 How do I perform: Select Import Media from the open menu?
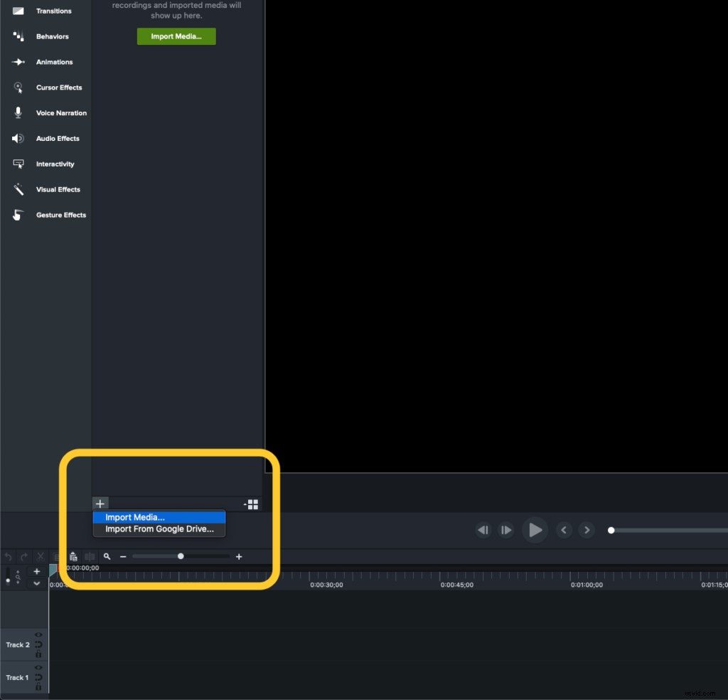pyautogui.click(x=134, y=517)
